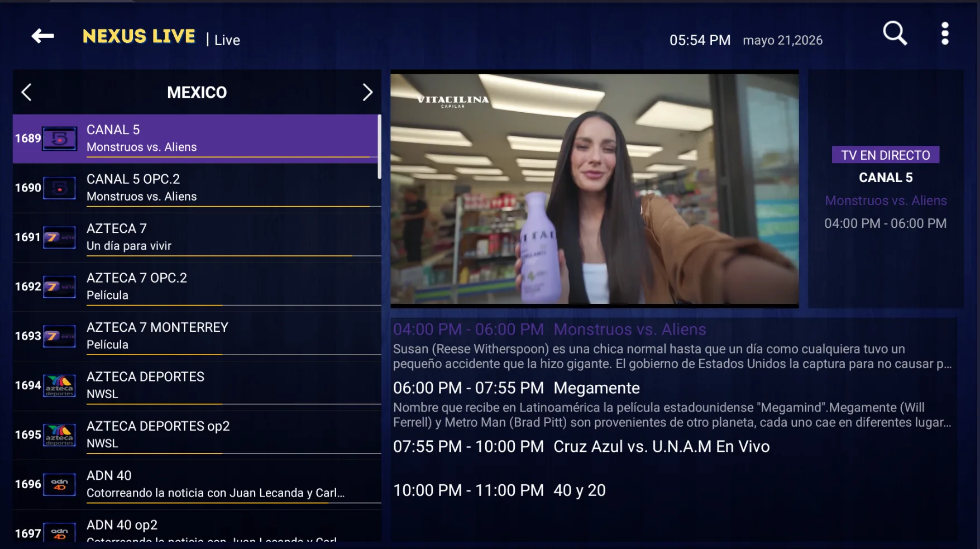
Task: Select the CANAL 5 channel name in list
Action: [x=113, y=130]
